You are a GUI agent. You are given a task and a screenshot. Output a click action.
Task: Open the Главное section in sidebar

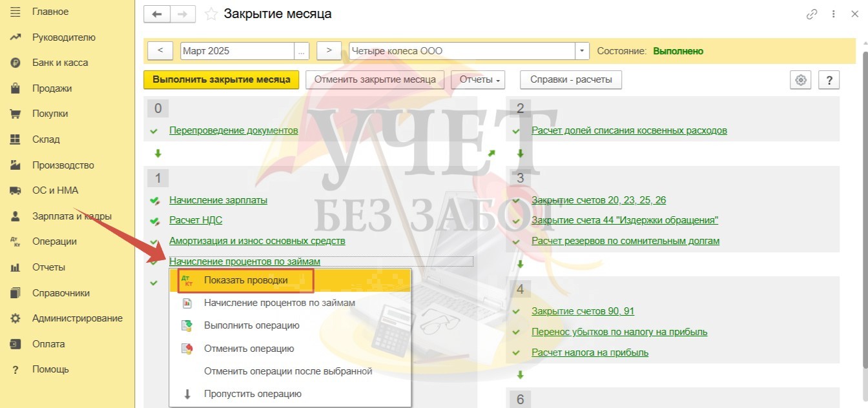(x=50, y=12)
